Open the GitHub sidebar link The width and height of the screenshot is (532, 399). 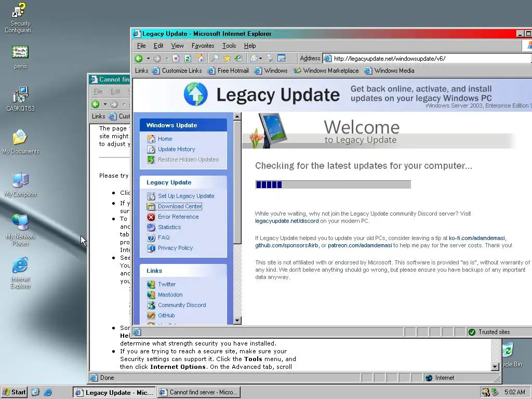(166, 315)
